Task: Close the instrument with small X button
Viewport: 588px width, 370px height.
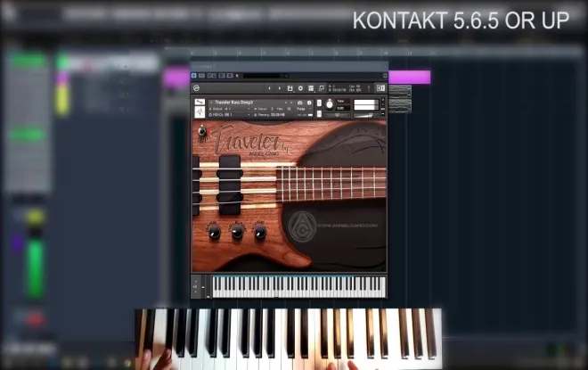Action: (383, 100)
